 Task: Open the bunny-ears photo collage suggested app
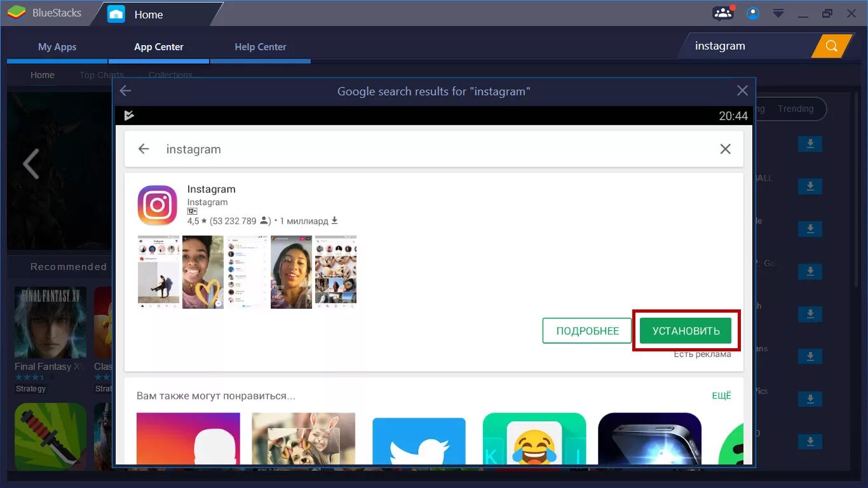point(304,438)
